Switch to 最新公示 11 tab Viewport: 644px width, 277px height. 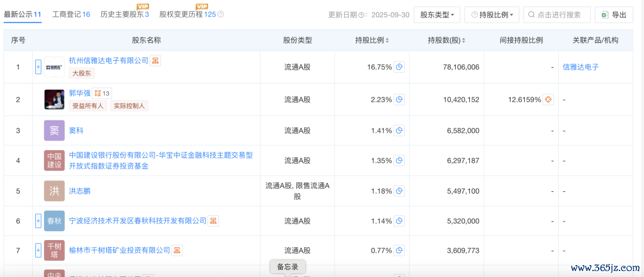point(23,14)
